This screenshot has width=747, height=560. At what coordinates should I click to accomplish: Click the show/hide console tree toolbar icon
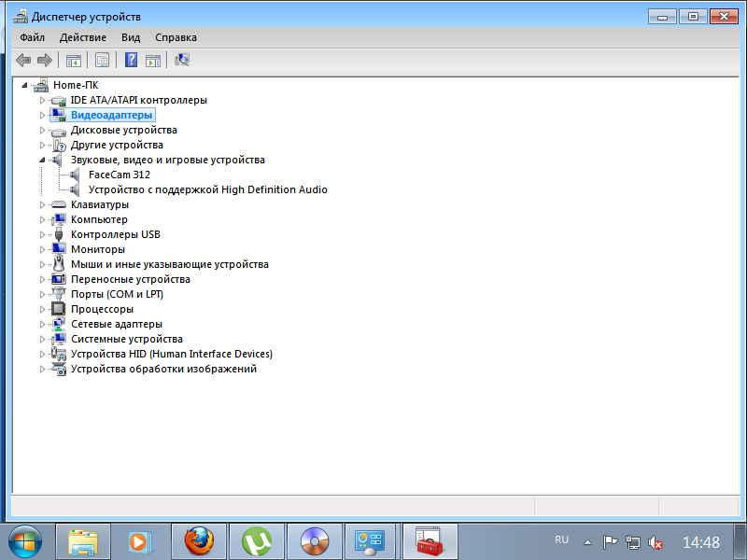[74, 61]
